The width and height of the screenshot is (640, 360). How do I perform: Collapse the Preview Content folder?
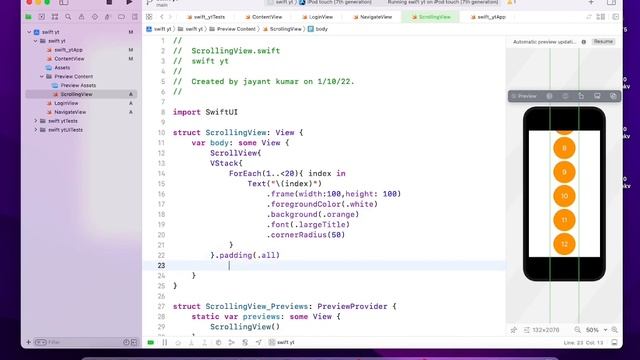click(x=42, y=76)
